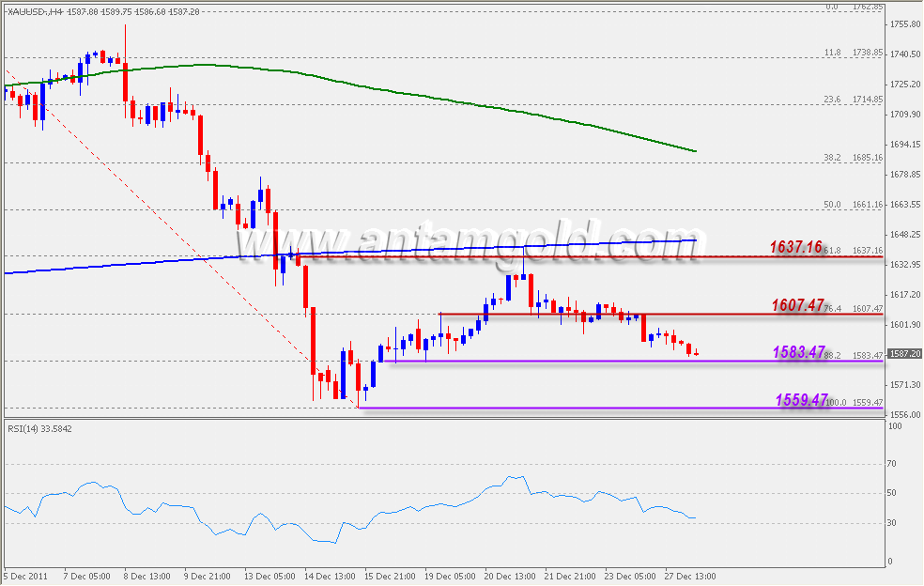Click the Fibonacci label 0.0 1762.85

(854, 8)
